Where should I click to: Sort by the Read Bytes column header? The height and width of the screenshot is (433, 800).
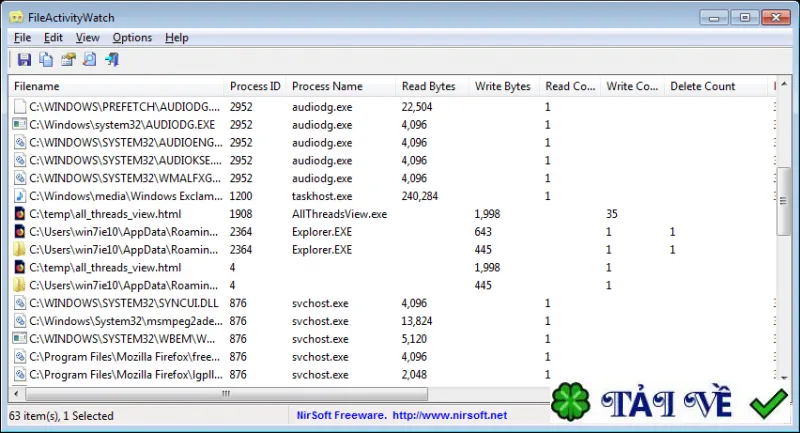[427, 86]
